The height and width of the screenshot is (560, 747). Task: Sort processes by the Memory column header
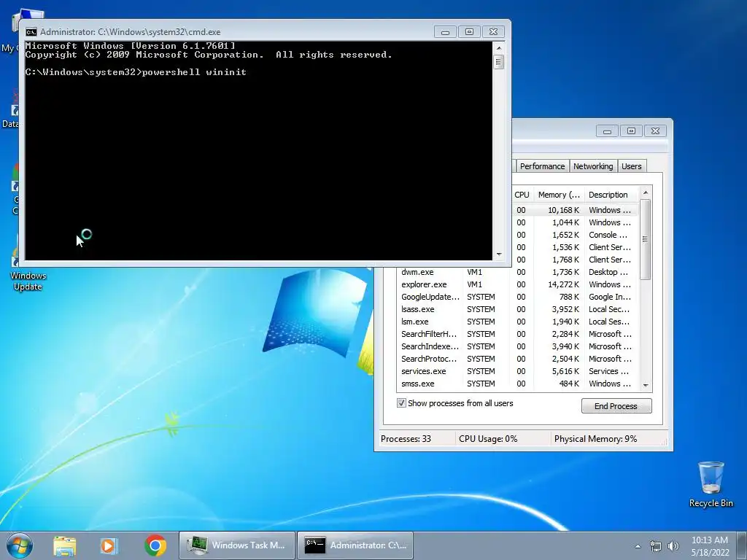coord(559,195)
